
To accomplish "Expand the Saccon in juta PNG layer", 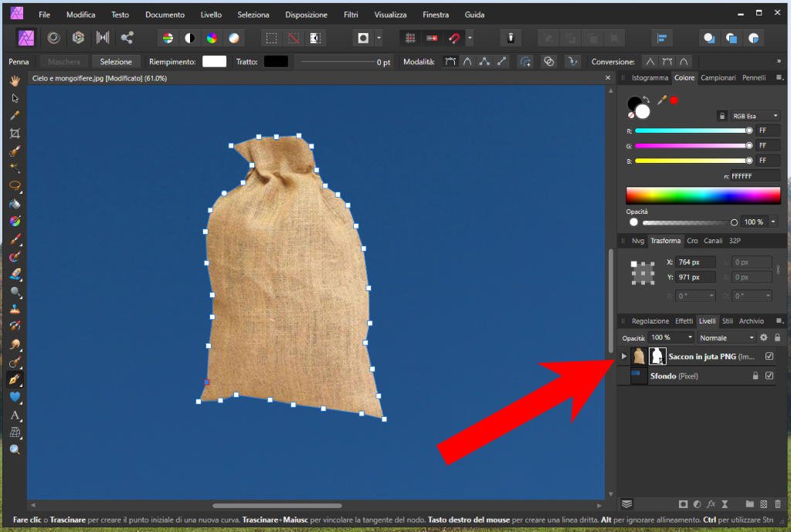I will [x=624, y=356].
